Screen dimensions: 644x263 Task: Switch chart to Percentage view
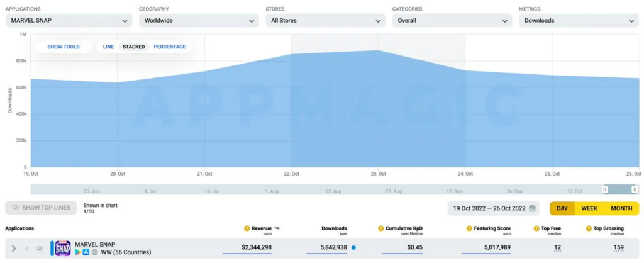[170, 47]
